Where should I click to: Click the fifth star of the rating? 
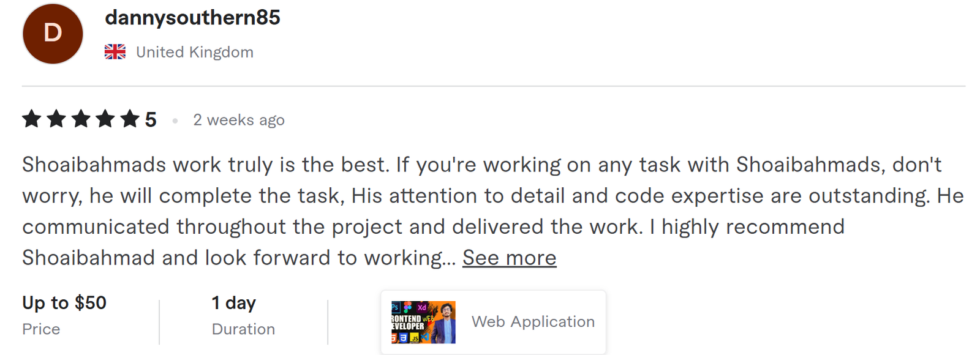[129, 119]
